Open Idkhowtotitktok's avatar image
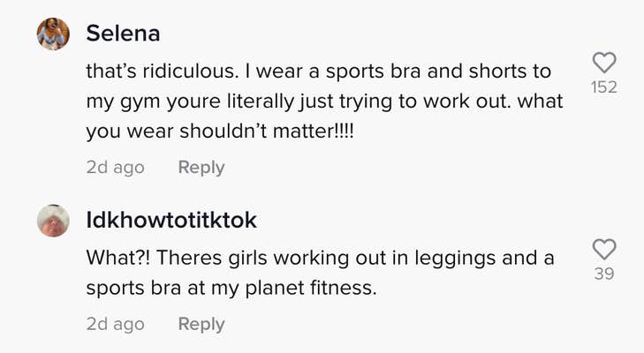 53,221
